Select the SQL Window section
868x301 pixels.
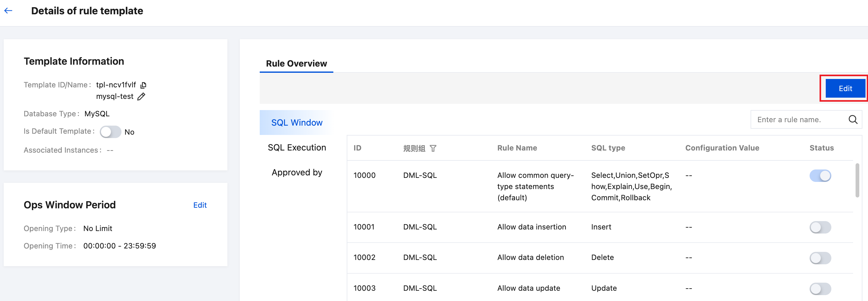point(296,123)
